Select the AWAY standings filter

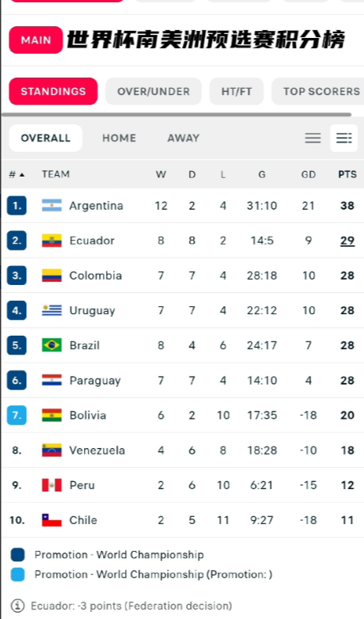point(184,139)
